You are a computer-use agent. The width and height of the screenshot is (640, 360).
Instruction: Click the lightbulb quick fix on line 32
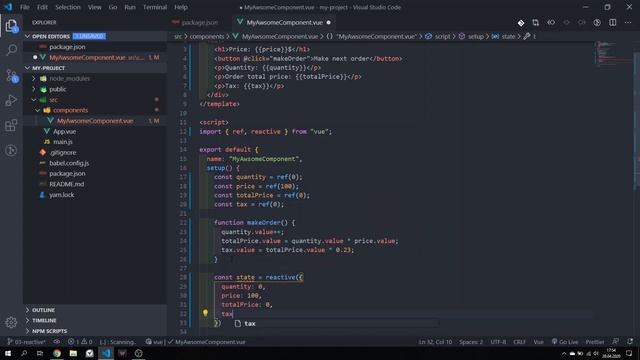click(x=205, y=313)
